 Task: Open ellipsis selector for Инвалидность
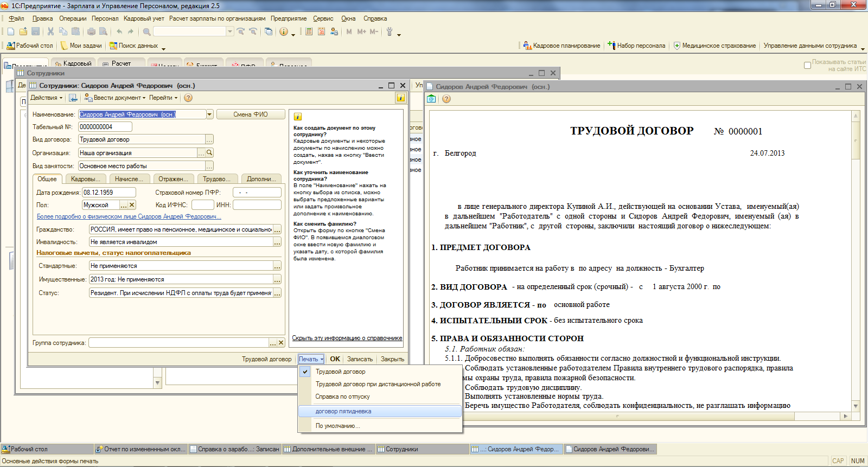[277, 242]
